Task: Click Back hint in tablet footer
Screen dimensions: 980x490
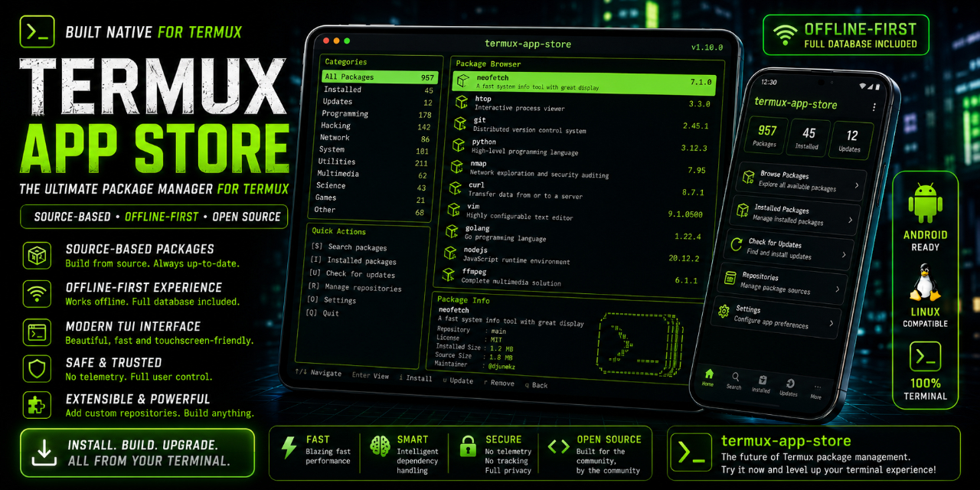Action: [536, 385]
